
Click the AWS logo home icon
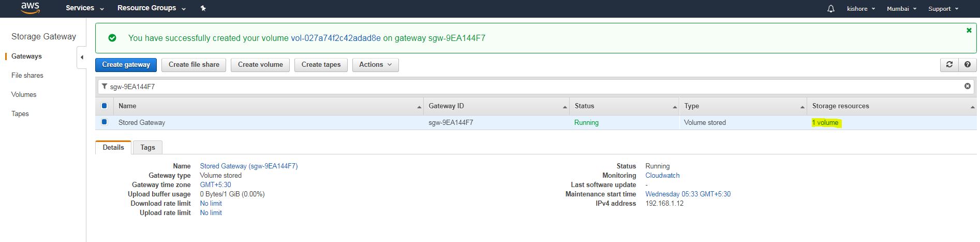tap(31, 8)
